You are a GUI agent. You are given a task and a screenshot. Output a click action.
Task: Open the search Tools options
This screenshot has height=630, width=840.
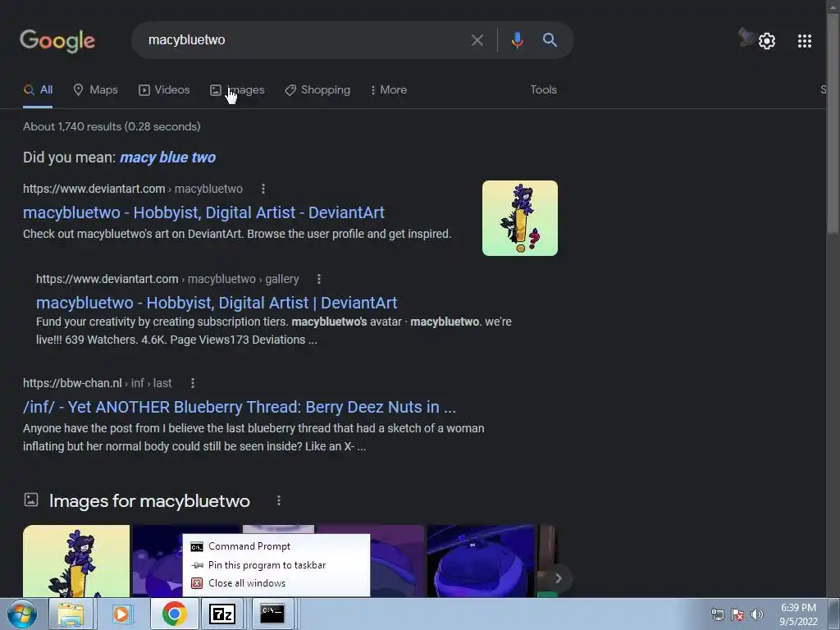click(543, 90)
